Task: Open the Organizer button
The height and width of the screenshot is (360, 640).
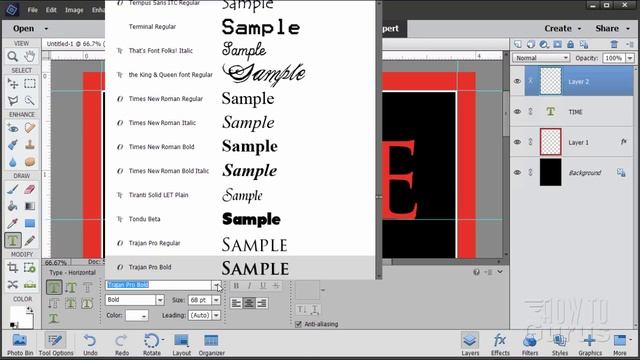Action: (211, 344)
